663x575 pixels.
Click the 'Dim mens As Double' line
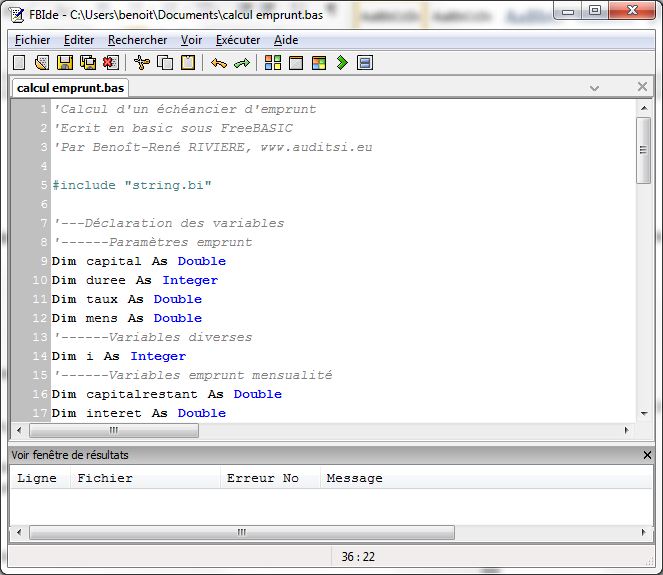coord(127,318)
